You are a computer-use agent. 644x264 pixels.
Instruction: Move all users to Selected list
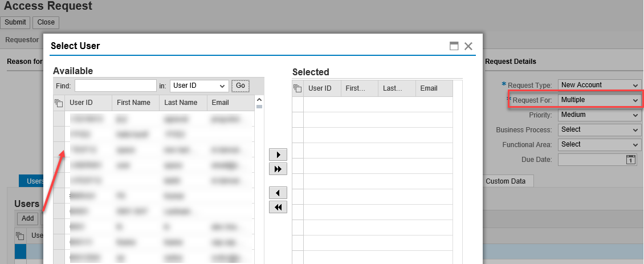[278, 169]
